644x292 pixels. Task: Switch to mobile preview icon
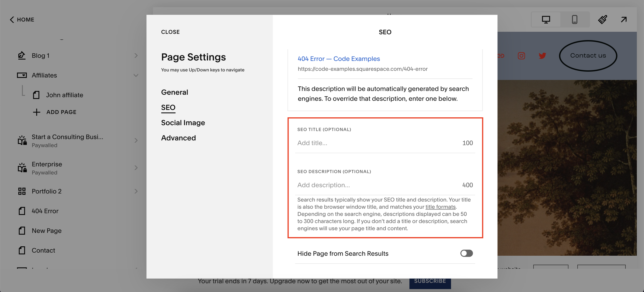coord(574,20)
